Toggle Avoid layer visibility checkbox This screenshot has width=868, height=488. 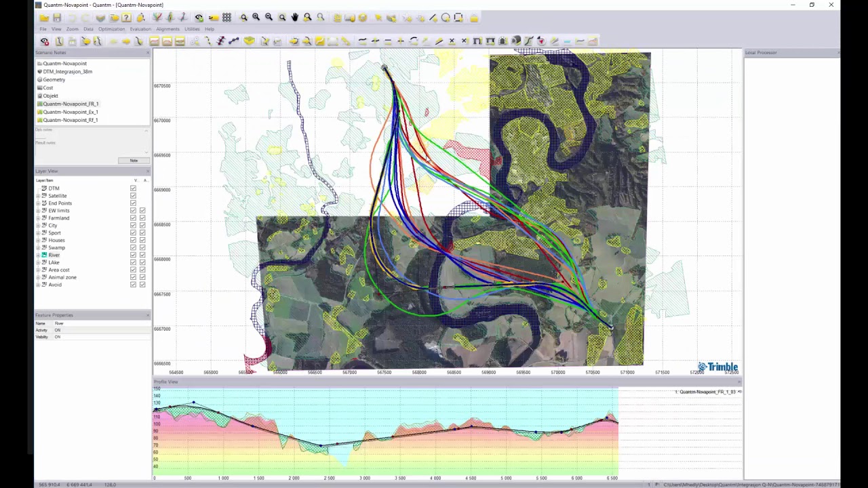tap(133, 285)
